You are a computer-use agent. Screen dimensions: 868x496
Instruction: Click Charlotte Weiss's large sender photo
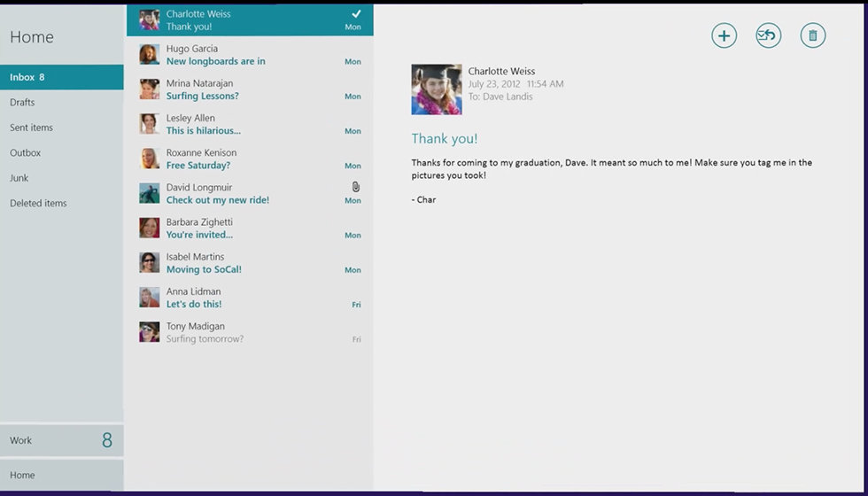[x=437, y=89]
